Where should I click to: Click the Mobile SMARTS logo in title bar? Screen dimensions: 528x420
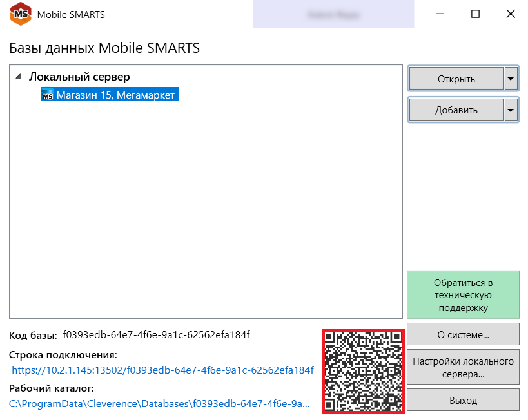pyautogui.click(x=20, y=14)
